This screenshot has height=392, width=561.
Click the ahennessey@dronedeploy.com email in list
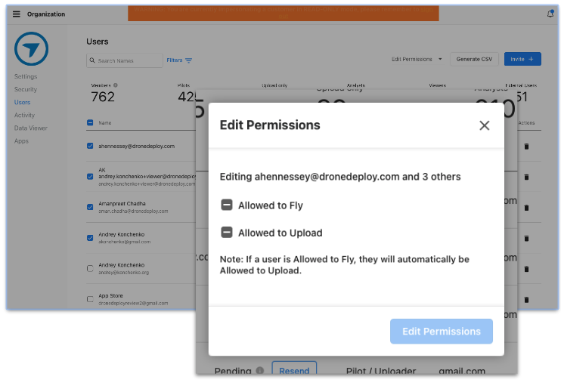136,147
